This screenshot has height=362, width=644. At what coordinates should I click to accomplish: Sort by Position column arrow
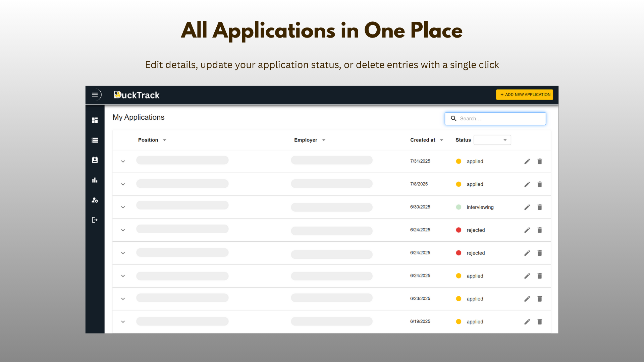pyautogui.click(x=165, y=140)
